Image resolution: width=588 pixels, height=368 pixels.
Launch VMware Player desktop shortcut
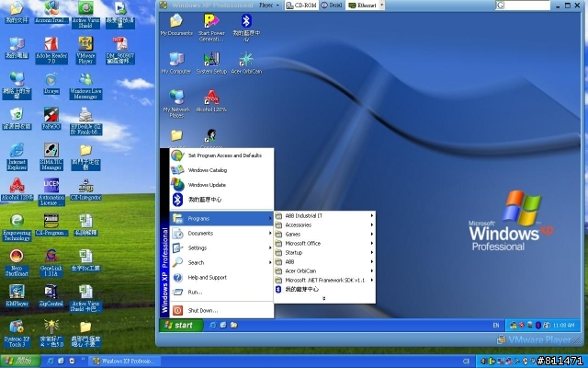click(85, 50)
